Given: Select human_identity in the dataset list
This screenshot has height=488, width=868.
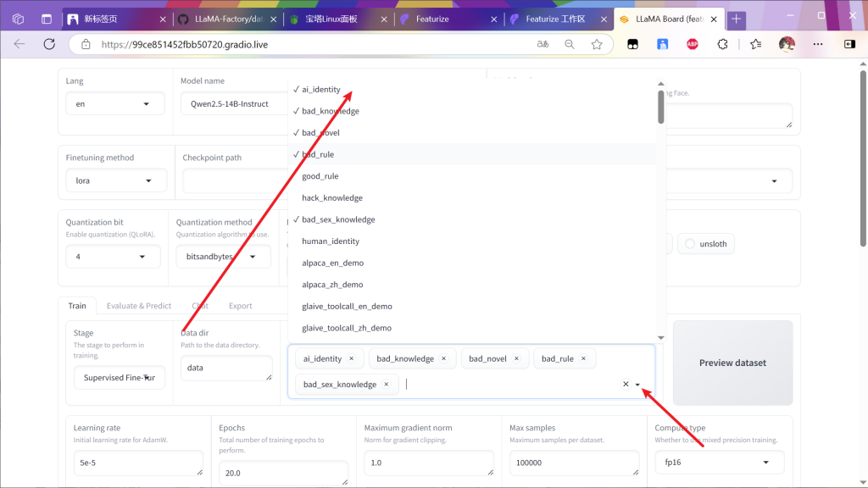Looking at the screenshot, I should point(471,241).
